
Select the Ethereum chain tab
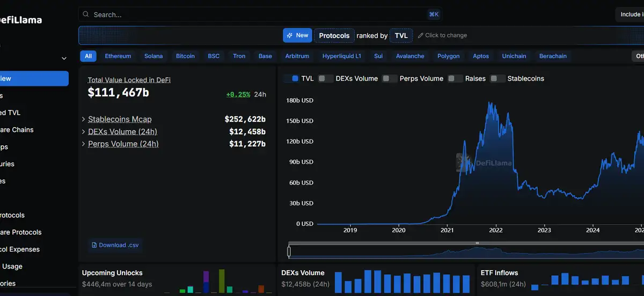click(118, 56)
